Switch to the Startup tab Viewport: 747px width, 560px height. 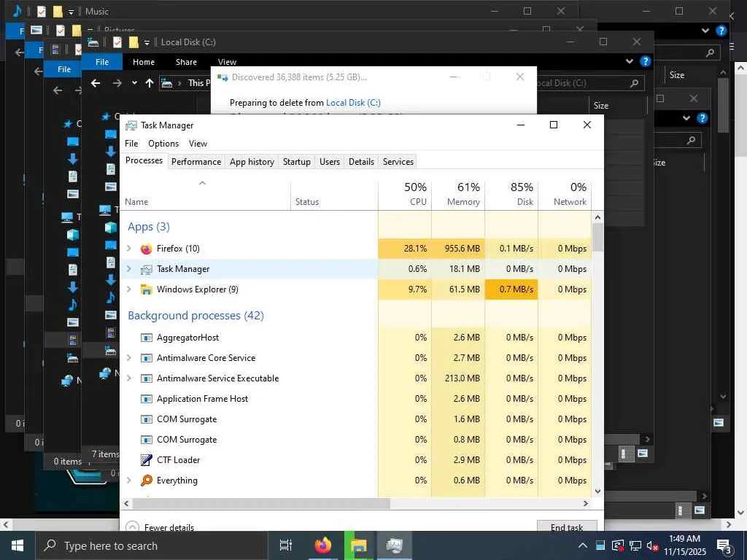tap(297, 162)
